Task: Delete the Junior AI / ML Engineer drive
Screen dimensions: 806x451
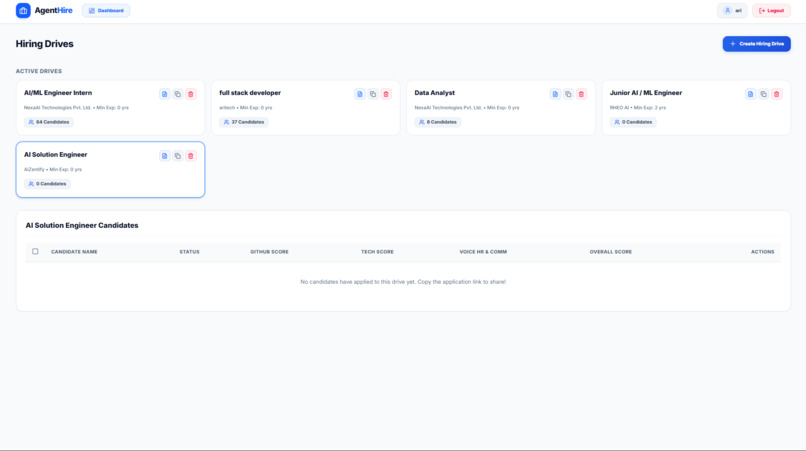Action: (x=777, y=94)
